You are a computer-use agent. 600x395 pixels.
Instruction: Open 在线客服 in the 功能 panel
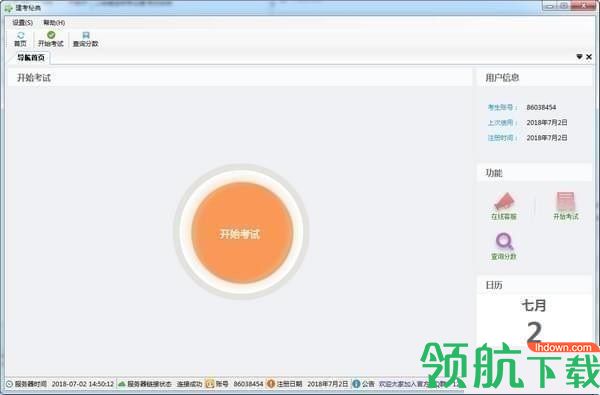coord(504,206)
